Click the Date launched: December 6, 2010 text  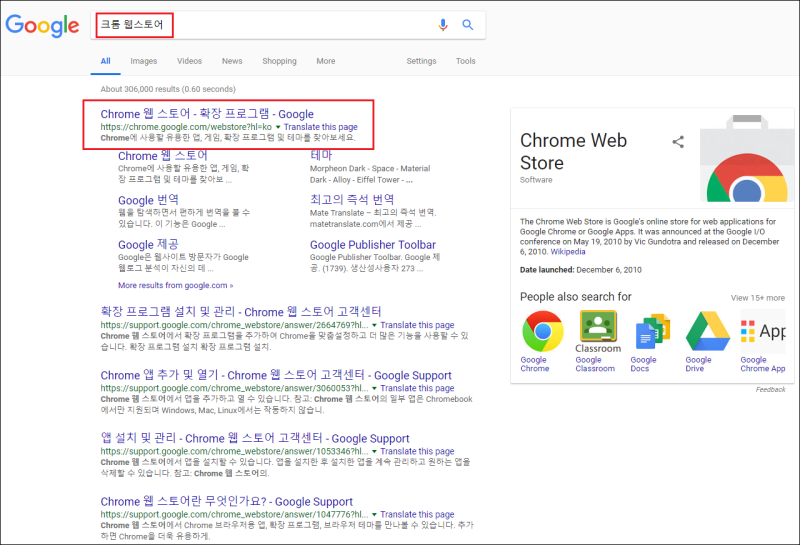(x=581, y=270)
